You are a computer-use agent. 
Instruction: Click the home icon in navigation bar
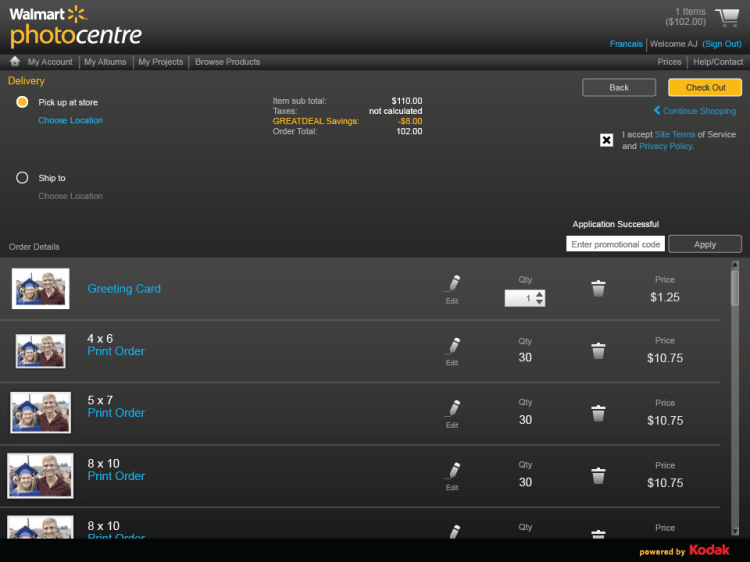15,62
